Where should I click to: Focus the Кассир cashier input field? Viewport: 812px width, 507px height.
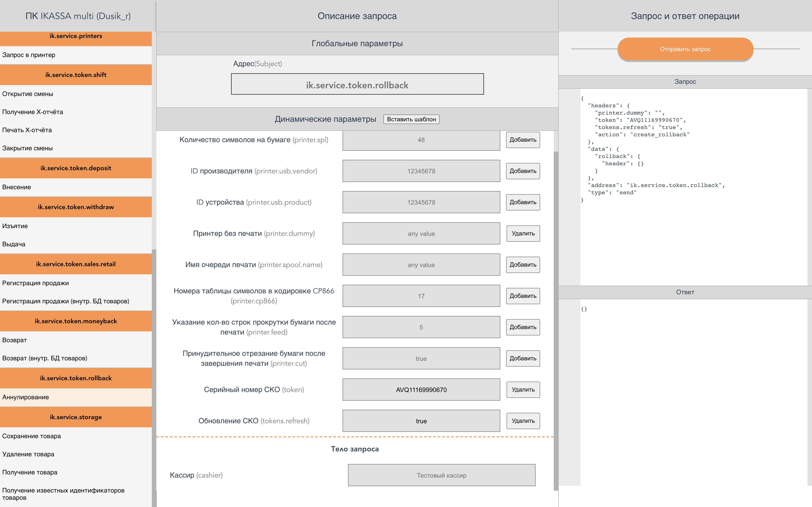(441, 475)
